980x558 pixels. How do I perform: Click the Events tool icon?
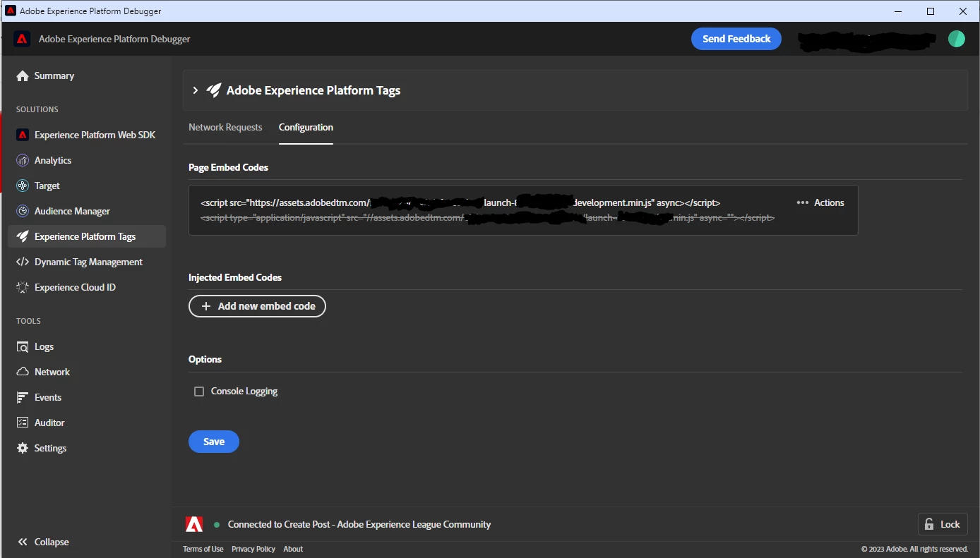click(23, 397)
